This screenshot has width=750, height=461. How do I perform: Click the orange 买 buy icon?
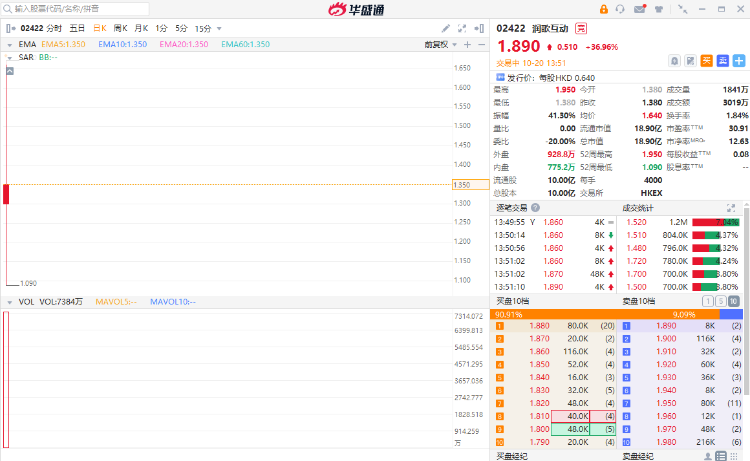coord(706,61)
